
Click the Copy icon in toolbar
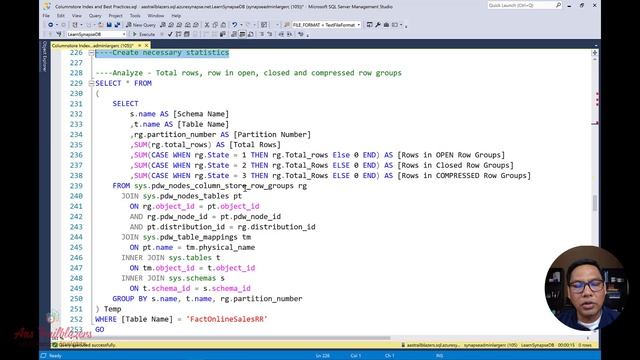pos(215,25)
